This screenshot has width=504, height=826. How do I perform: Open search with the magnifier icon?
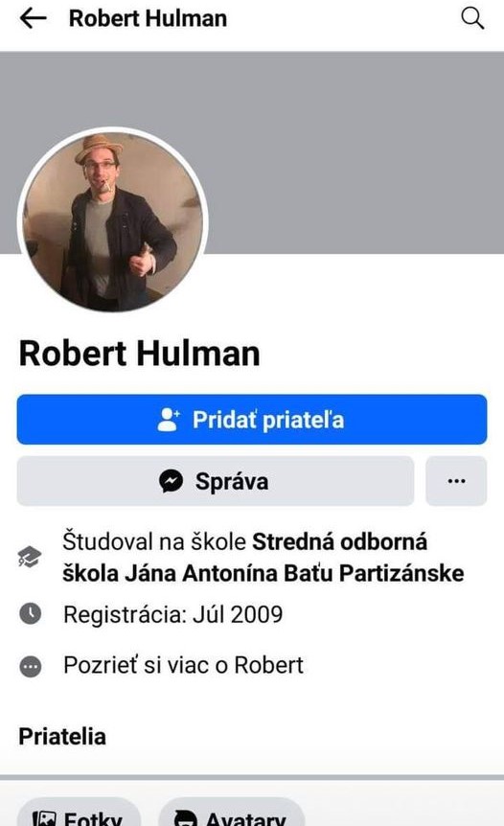(x=472, y=18)
